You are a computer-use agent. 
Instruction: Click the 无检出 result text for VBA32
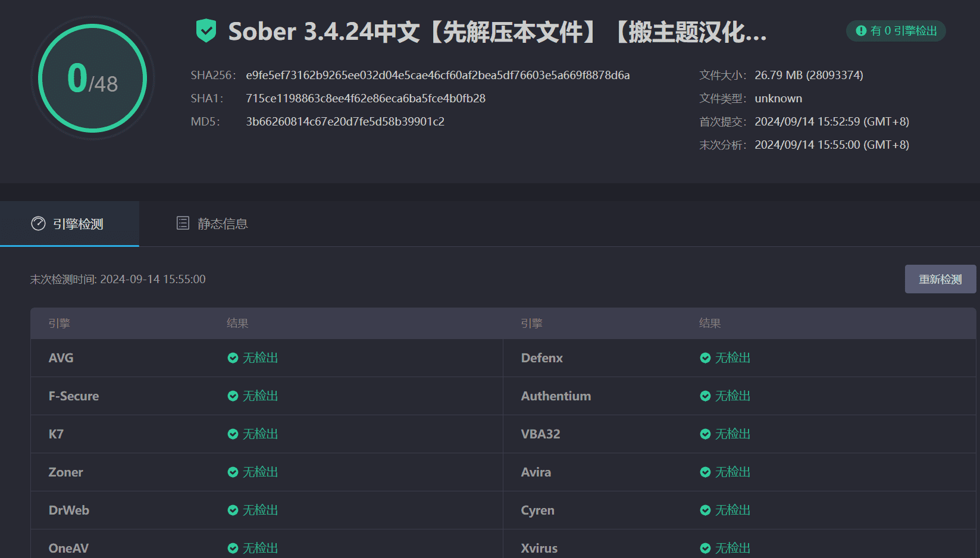coord(732,434)
